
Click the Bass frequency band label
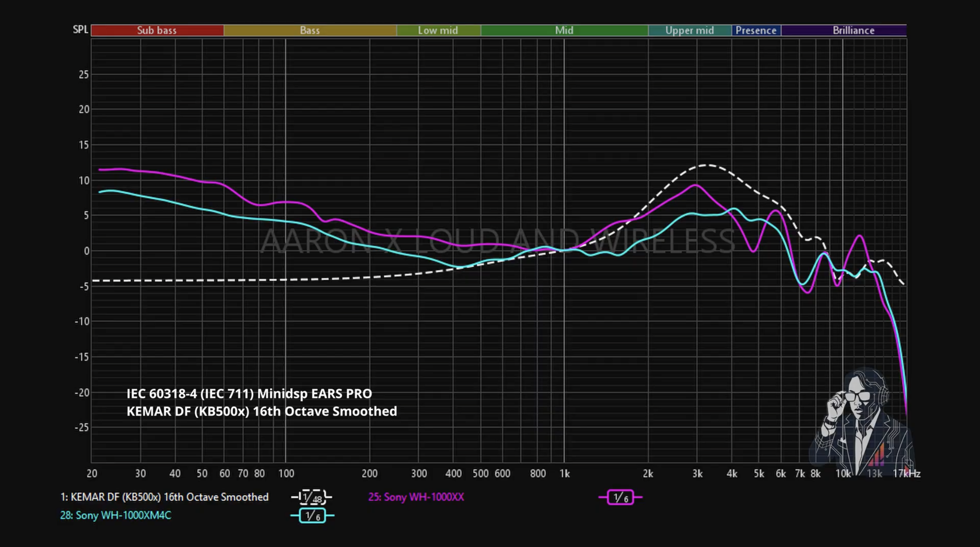click(x=310, y=30)
